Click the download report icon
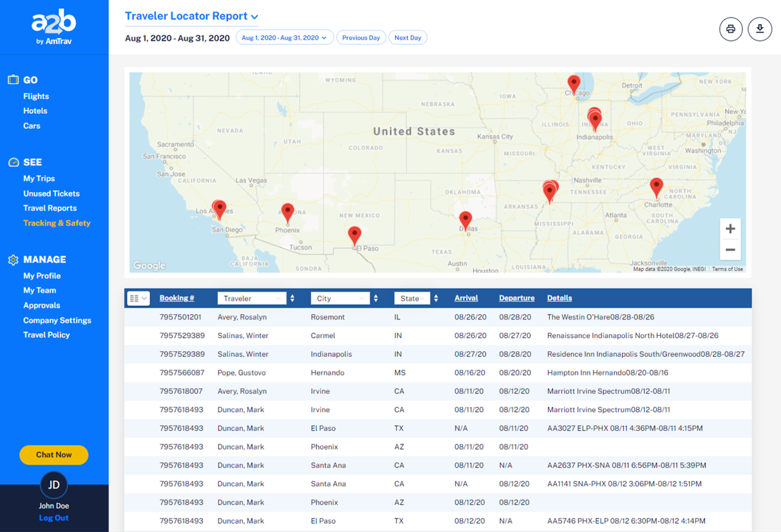 pos(759,29)
